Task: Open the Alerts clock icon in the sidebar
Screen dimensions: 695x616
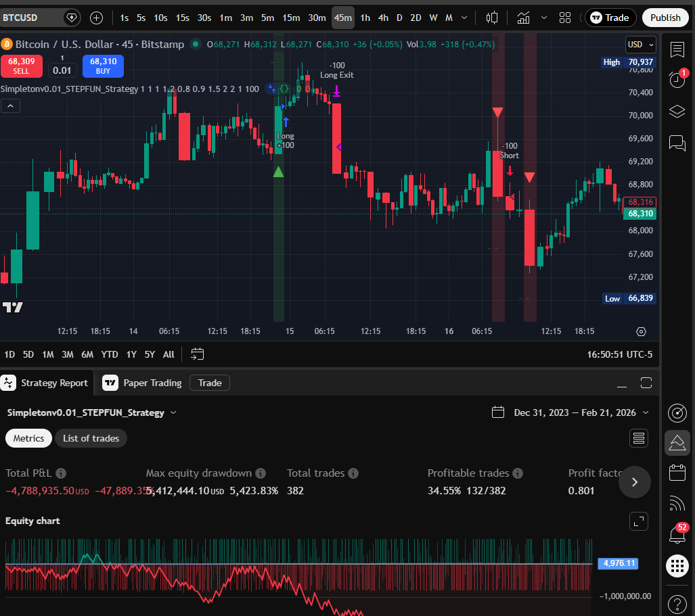Action: [677, 80]
